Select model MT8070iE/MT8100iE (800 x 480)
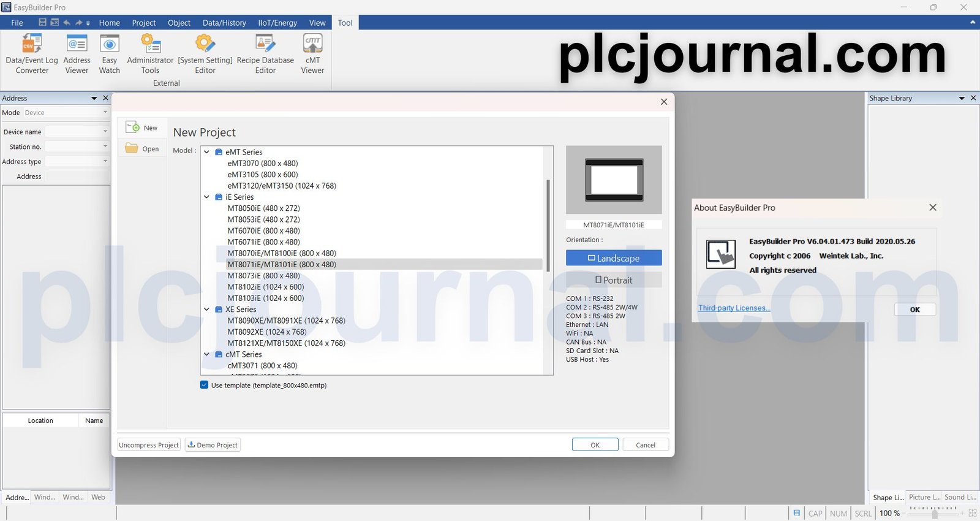980x521 pixels. pyautogui.click(x=282, y=253)
